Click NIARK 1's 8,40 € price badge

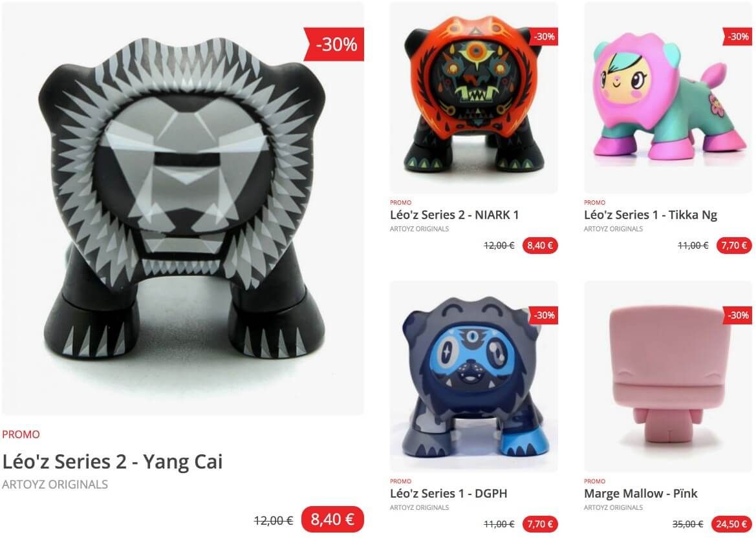(540, 246)
